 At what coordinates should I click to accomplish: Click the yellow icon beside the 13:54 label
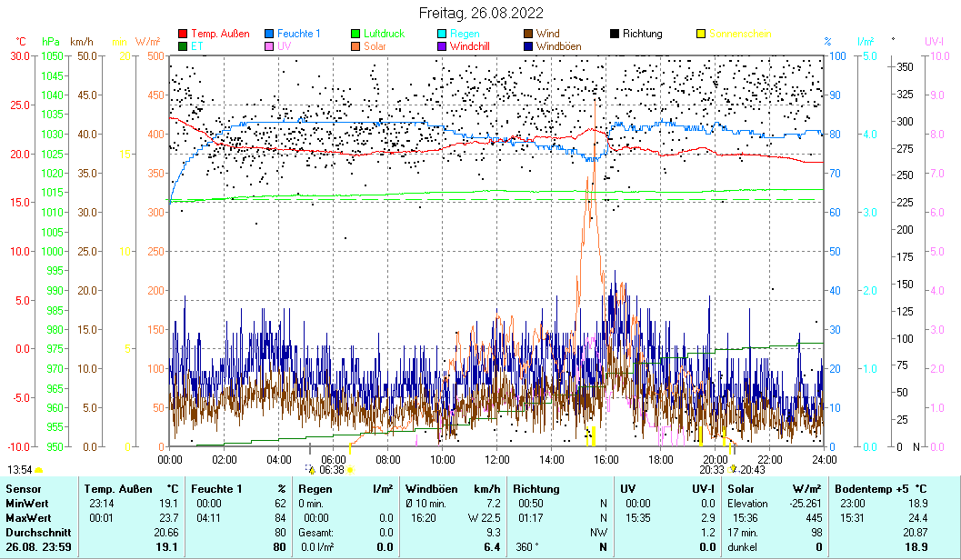[x=39, y=469]
